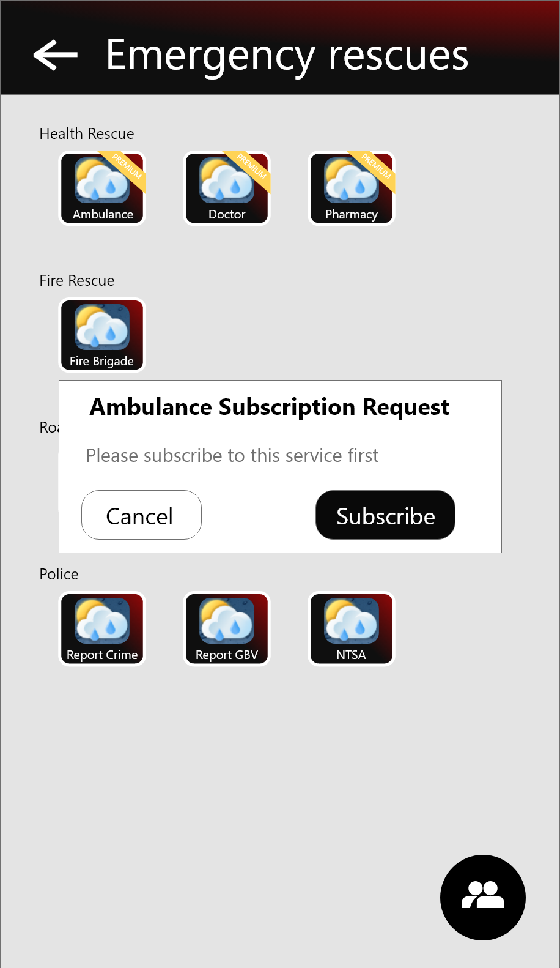Open the Ambulance rescue tile
560x968 pixels.
click(102, 188)
